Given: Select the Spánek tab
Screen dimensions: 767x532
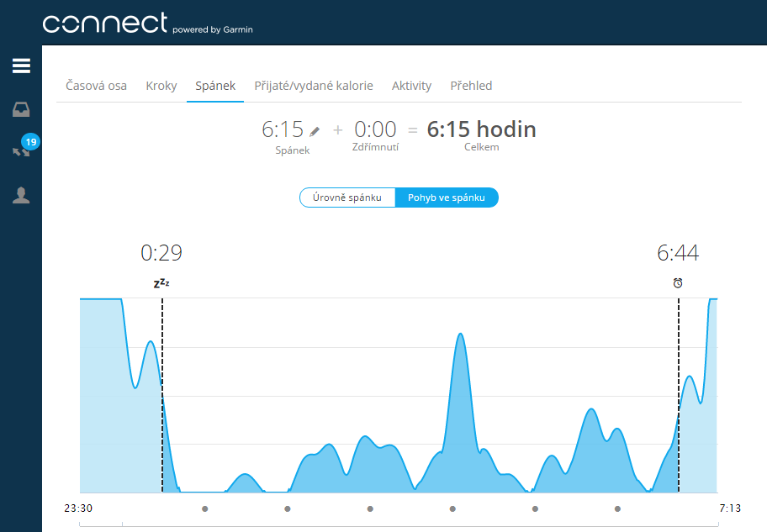Looking at the screenshot, I should pyautogui.click(x=215, y=86).
